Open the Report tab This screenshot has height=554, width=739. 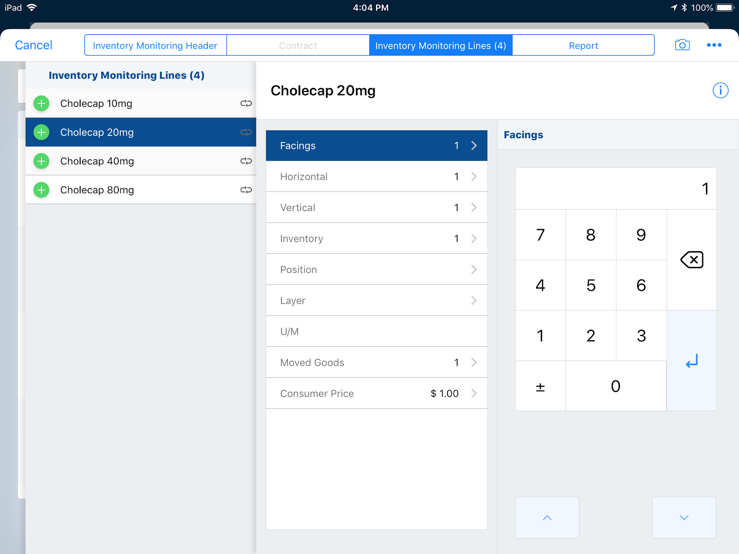[583, 45]
